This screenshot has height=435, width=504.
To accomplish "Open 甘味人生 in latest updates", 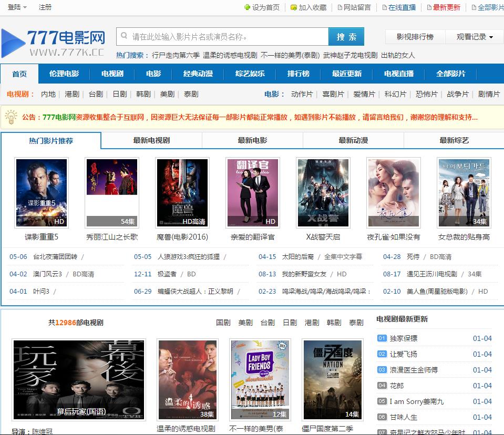I will click(404, 417).
